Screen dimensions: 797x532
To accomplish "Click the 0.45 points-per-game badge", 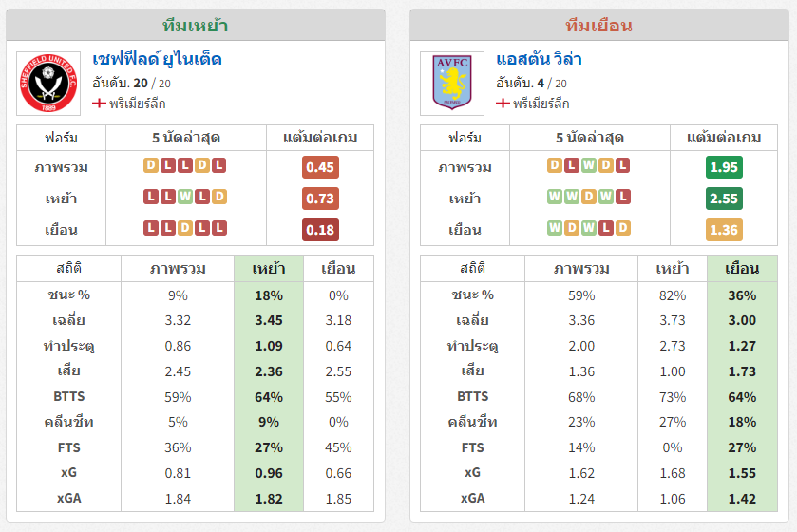I will tap(320, 167).
